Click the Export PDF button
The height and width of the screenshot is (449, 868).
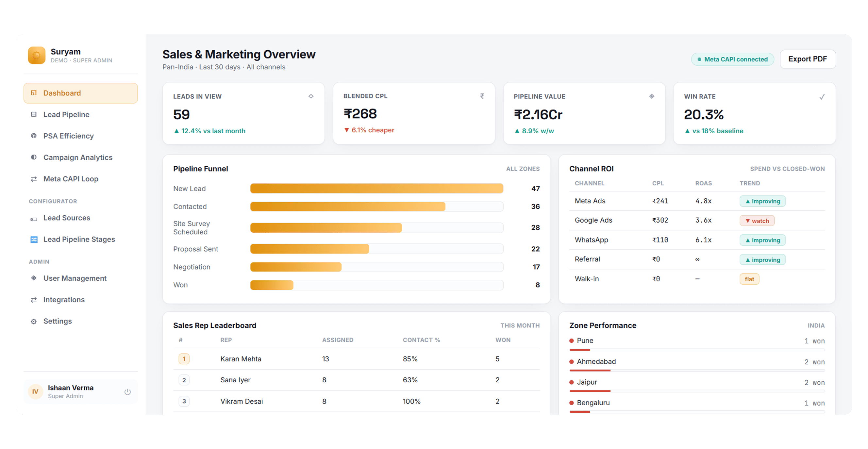click(808, 59)
